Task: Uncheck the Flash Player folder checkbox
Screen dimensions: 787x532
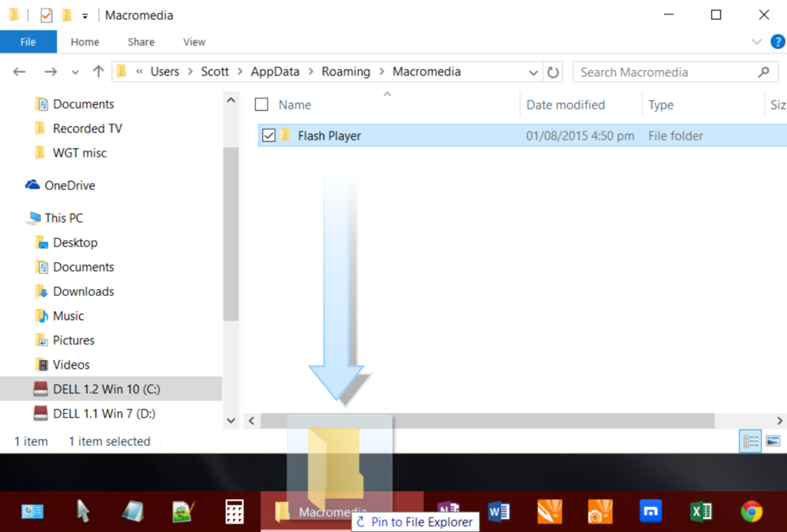Action: 268,135
